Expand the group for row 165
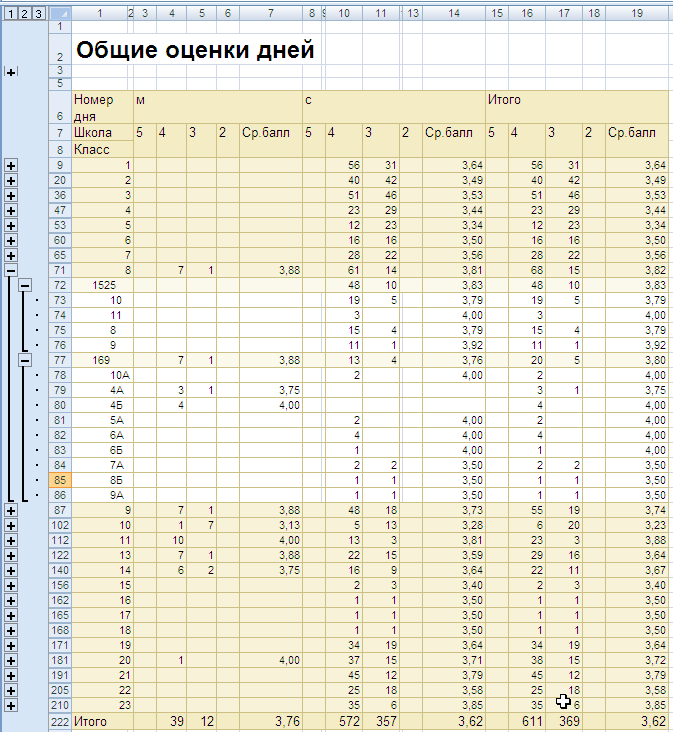 pyautogui.click(x=11, y=616)
